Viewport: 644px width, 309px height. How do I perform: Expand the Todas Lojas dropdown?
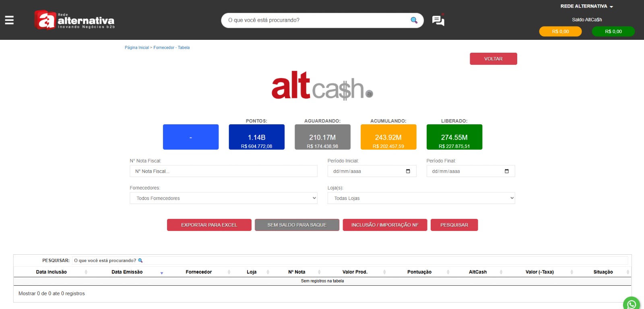(x=421, y=198)
